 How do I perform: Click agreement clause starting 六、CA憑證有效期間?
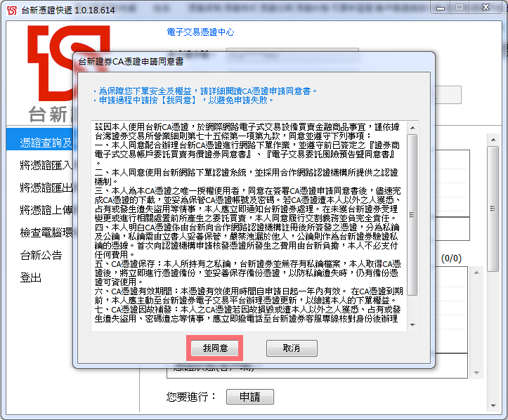249,296
